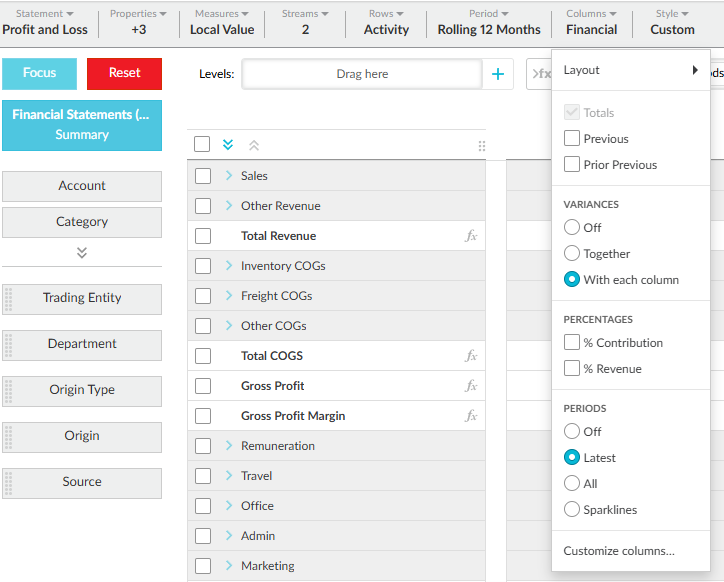Tick the % Contribution checkbox
Screen dimensions: 724x582
tap(572, 343)
